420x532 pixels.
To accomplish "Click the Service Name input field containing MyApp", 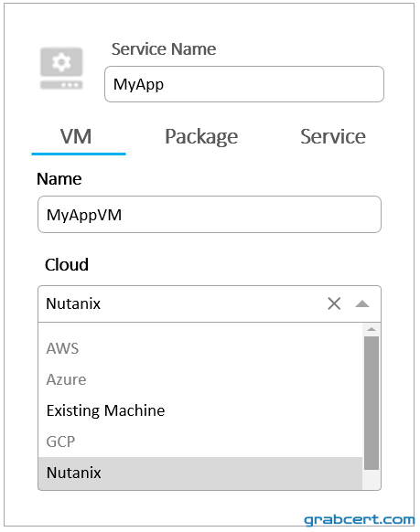I will [244, 84].
